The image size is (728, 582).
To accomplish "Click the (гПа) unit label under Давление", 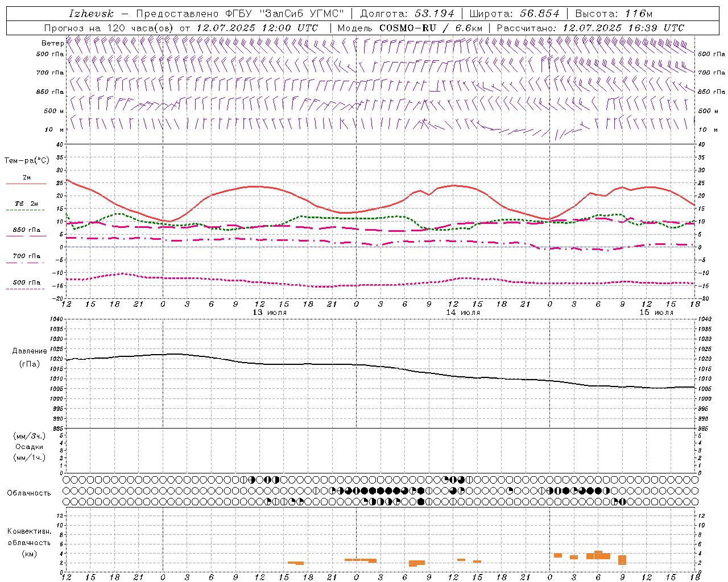I will click(x=30, y=364).
